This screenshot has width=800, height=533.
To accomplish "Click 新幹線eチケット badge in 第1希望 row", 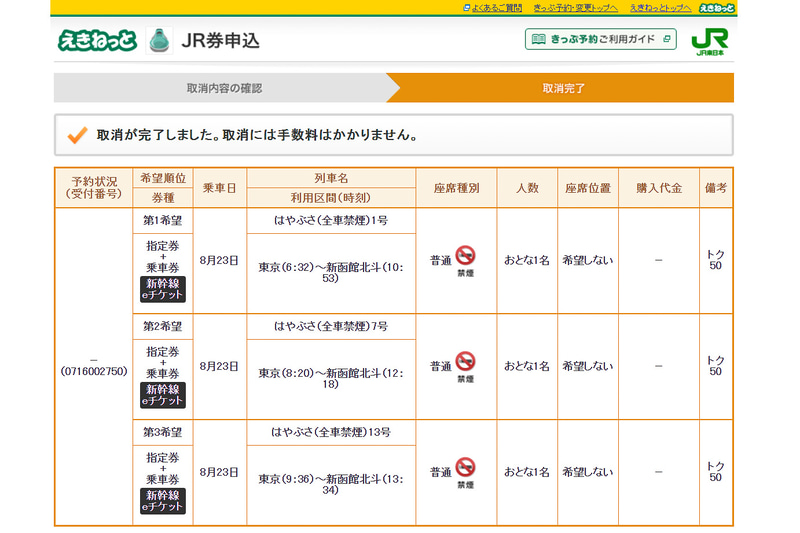I will [x=163, y=289].
